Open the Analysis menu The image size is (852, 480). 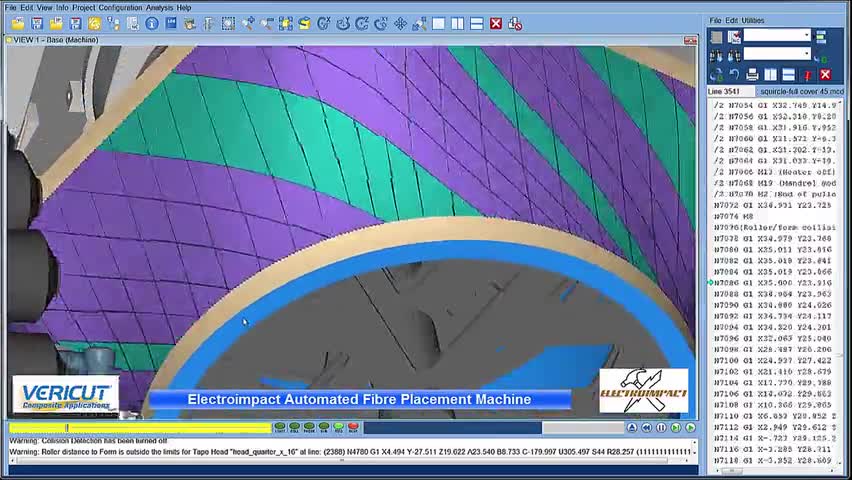(x=159, y=8)
